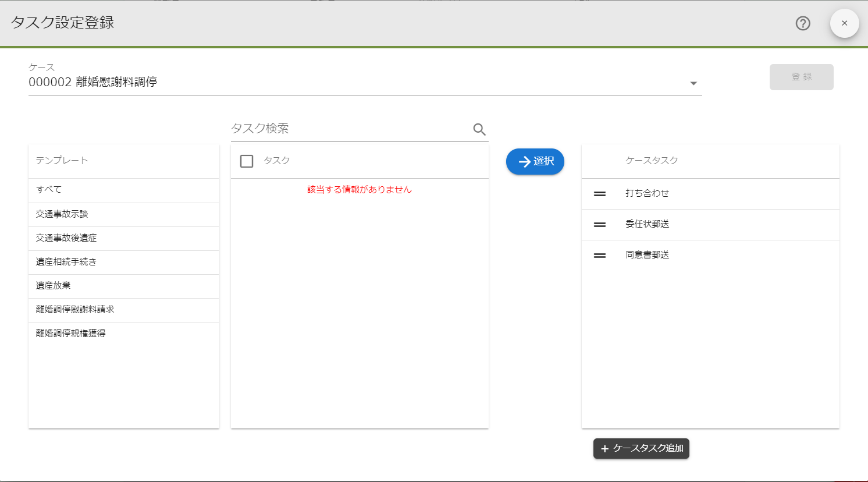Open the ケース dropdown

pyautogui.click(x=693, y=83)
